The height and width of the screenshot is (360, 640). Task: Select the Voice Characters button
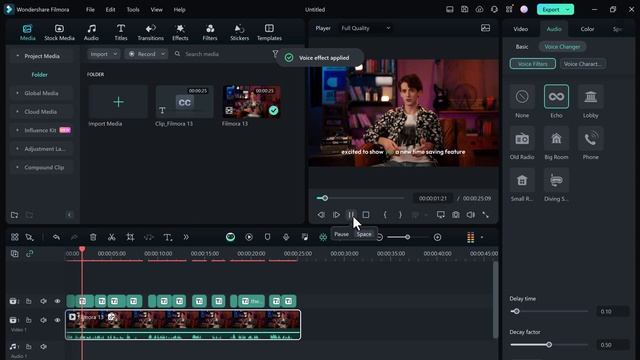[x=582, y=64]
